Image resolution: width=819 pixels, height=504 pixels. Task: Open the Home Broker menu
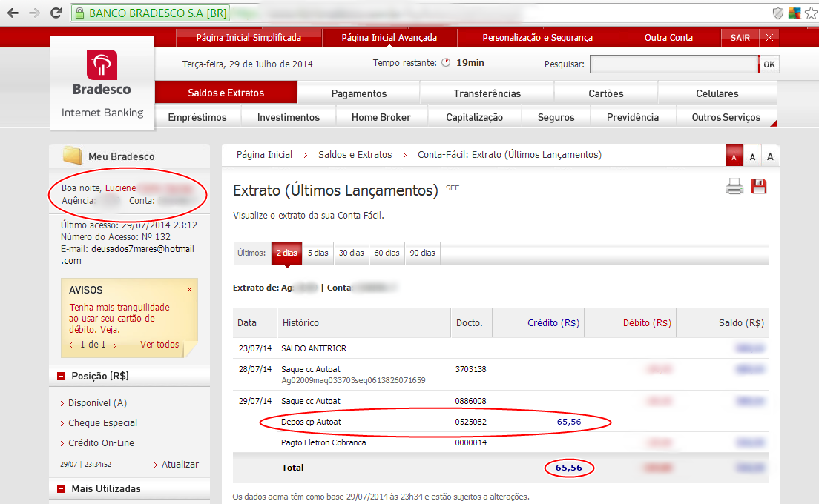(381, 117)
